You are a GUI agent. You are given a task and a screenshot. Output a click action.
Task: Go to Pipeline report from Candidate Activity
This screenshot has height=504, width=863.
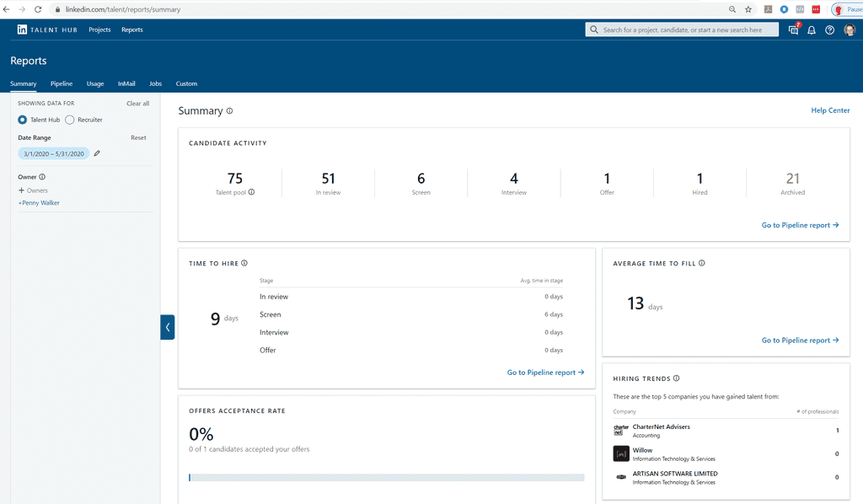[799, 225]
